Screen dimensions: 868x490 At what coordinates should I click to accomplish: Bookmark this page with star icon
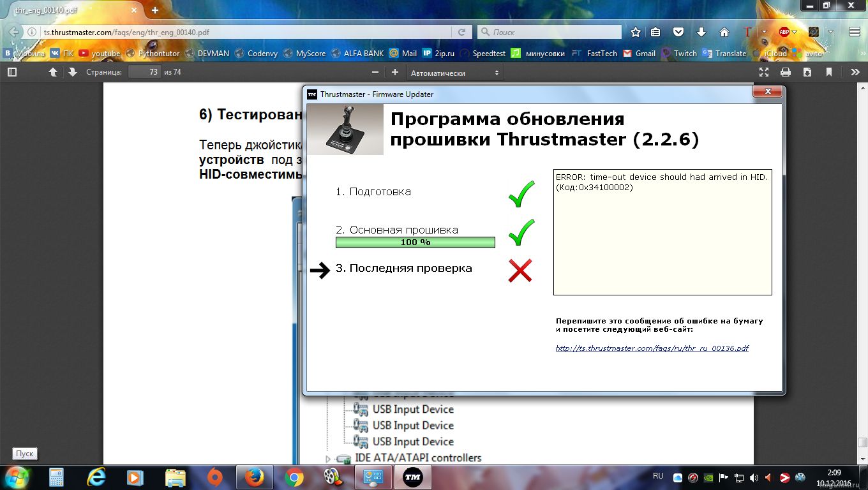tap(636, 32)
